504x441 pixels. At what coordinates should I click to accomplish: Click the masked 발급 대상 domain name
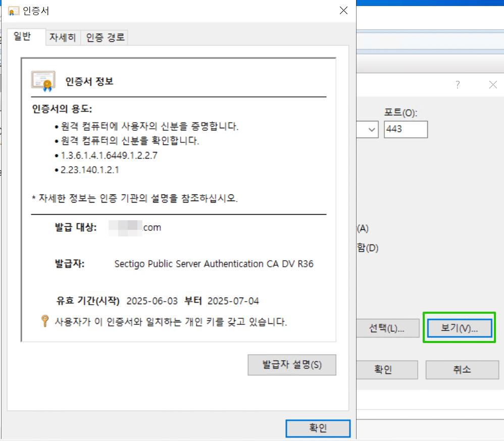[x=137, y=227]
